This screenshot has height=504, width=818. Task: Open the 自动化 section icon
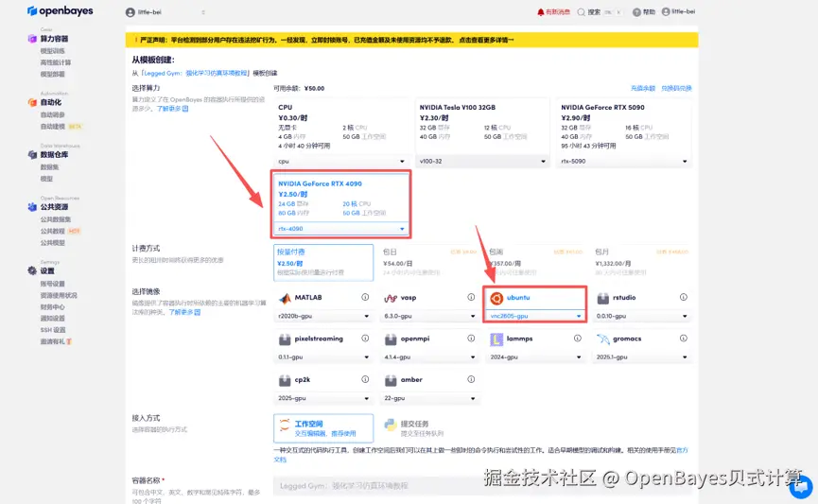click(x=32, y=102)
